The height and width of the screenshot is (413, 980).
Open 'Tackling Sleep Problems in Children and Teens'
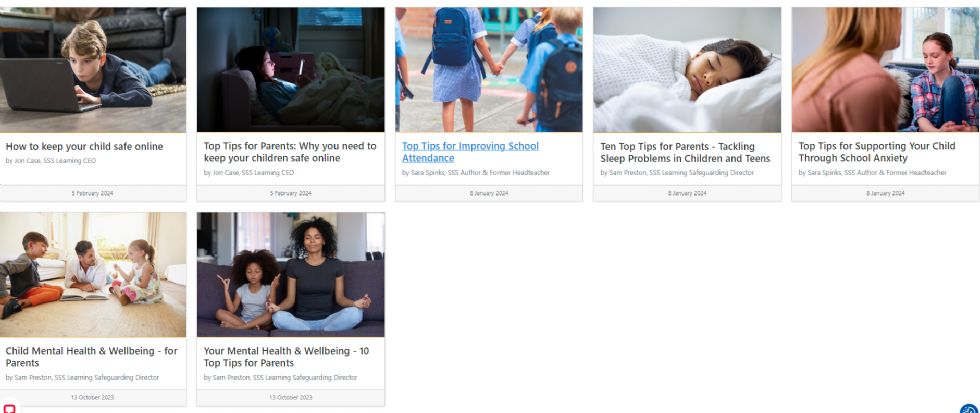coord(686,152)
